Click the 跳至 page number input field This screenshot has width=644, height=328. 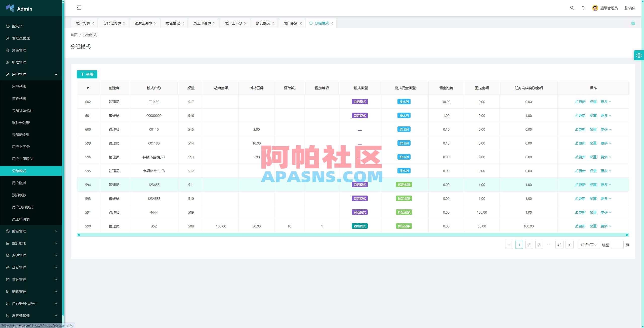pos(617,245)
